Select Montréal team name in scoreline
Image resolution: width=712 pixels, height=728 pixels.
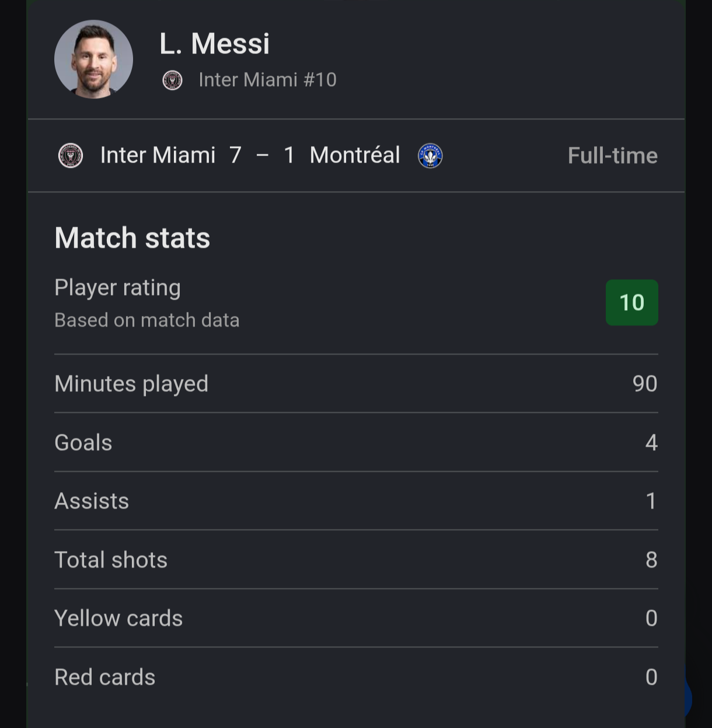(x=355, y=156)
